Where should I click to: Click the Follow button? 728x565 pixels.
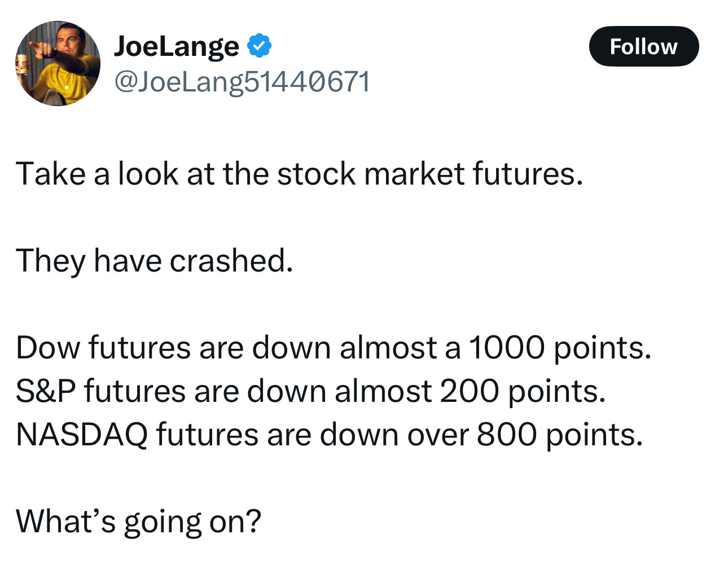click(x=643, y=46)
